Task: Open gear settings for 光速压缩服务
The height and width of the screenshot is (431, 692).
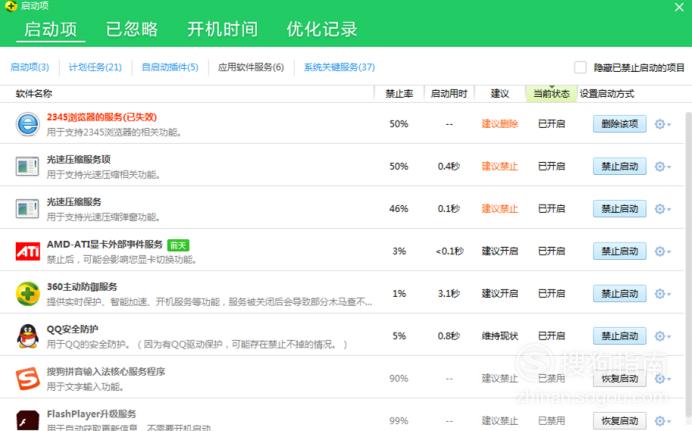Action: point(662,209)
